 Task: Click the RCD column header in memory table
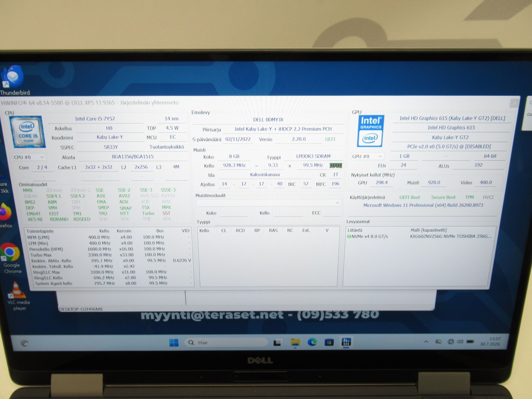point(240,230)
